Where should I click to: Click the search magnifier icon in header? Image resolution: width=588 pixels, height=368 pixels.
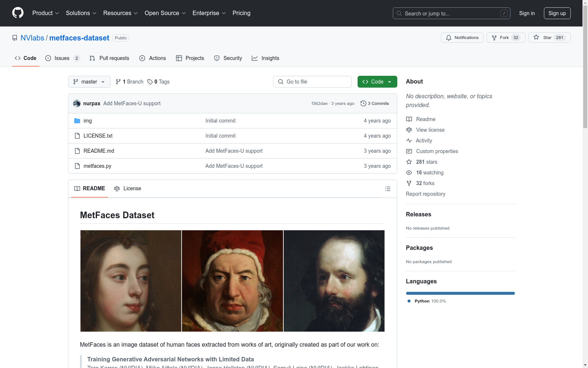399,13
